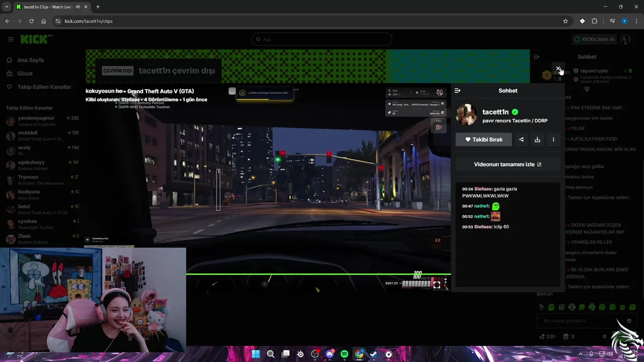Image resolution: width=644 pixels, height=362 pixels.
Task: Click the Takibi Bırak unfollow button
Action: pos(484,139)
